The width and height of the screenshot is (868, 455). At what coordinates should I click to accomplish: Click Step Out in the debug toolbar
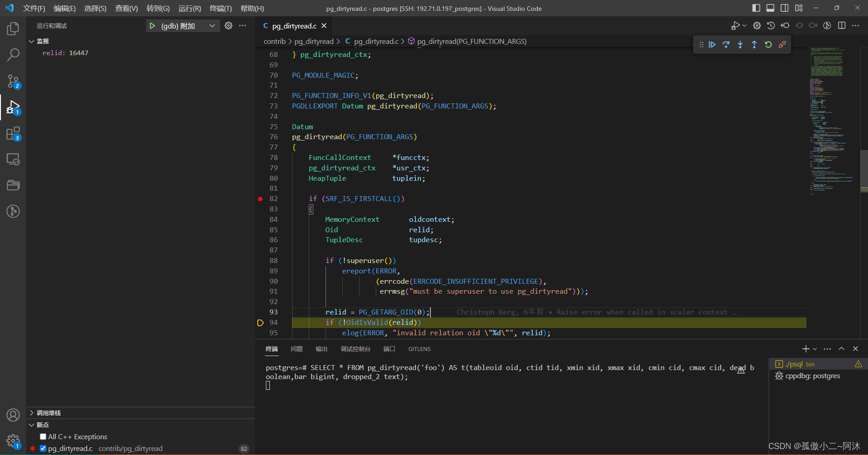[754, 44]
